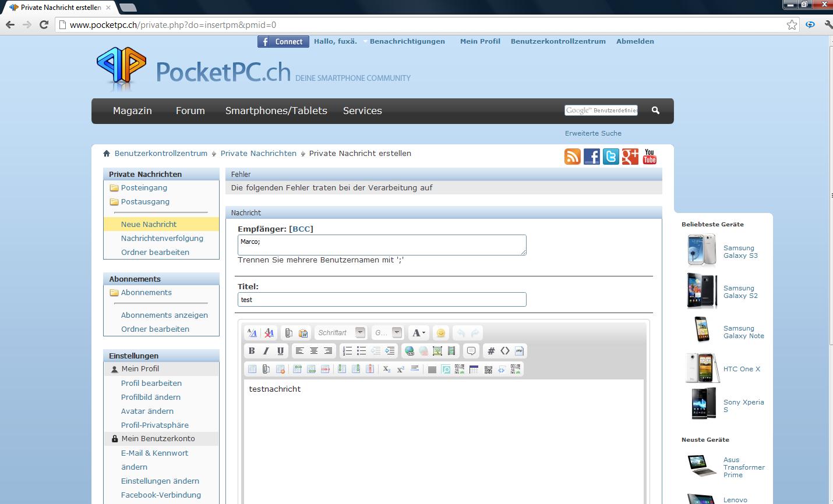Paste from Word icon in editor
Viewport: 833px width, 504px height.
tap(303, 333)
